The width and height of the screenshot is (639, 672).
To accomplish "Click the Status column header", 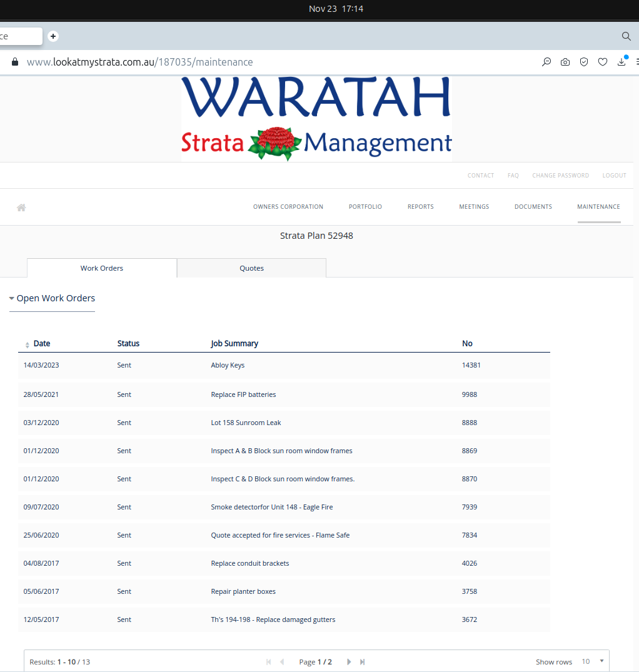I will coord(128,343).
